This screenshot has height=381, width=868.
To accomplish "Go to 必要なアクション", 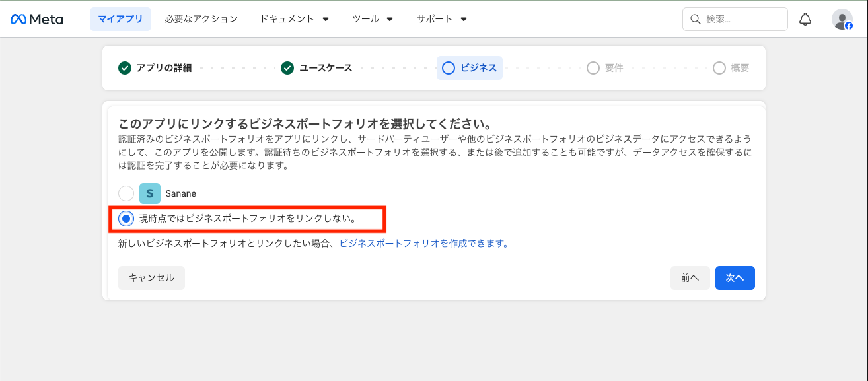I will (201, 19).
